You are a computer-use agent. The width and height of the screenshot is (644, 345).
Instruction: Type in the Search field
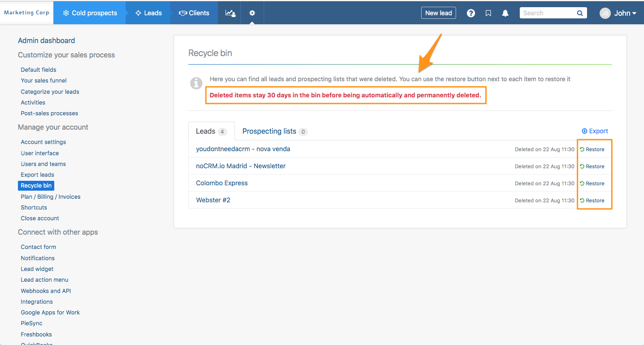547,13
